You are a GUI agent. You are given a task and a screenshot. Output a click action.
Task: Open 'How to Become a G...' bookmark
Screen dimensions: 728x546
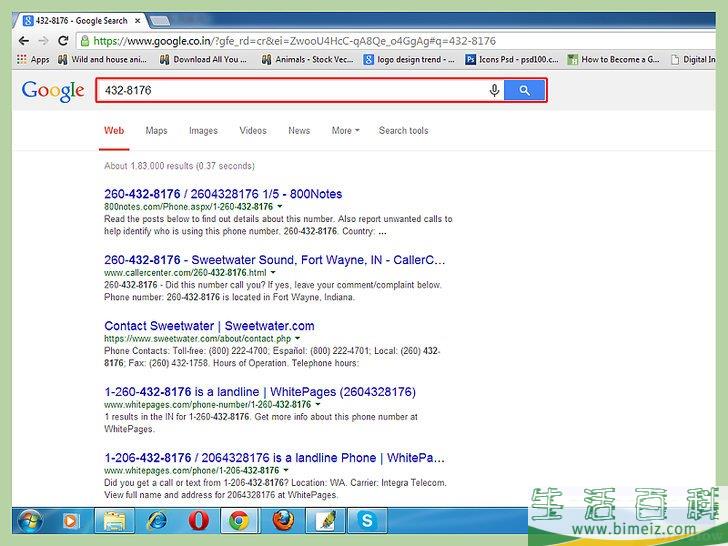pos(613,59)
